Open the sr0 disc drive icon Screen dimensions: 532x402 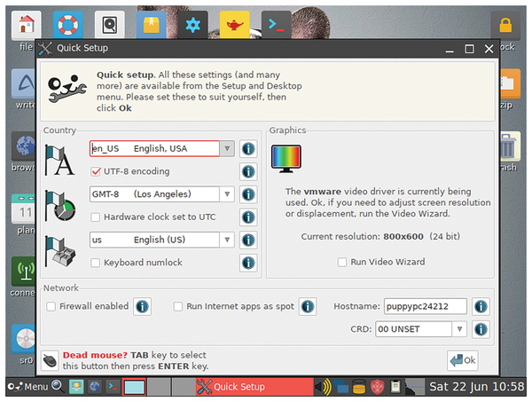(23, 339)
